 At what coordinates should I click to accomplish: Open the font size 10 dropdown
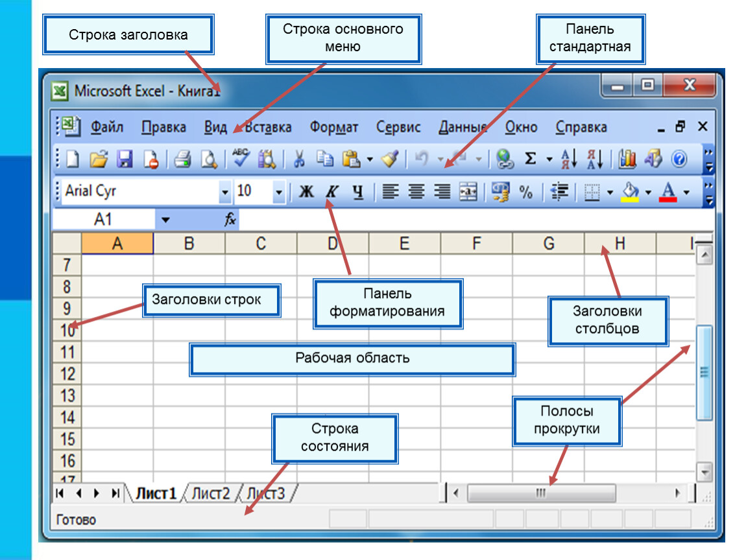pos(279,192)
